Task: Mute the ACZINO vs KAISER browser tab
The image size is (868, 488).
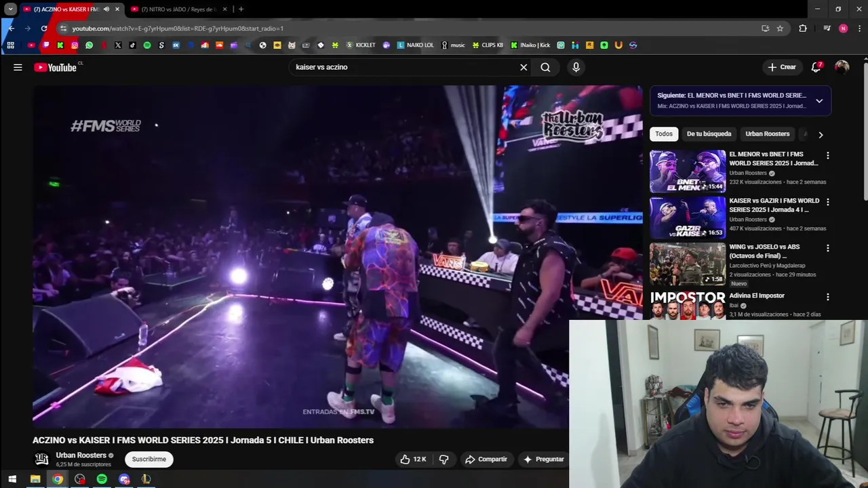Action: 106,9
